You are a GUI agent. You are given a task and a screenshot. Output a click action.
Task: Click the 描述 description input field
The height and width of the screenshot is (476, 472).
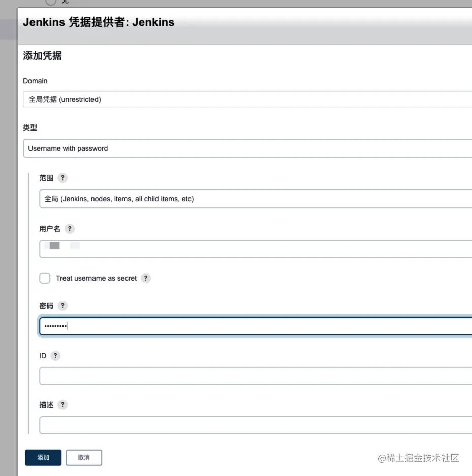pyautogui.click(x=256, y=425)
